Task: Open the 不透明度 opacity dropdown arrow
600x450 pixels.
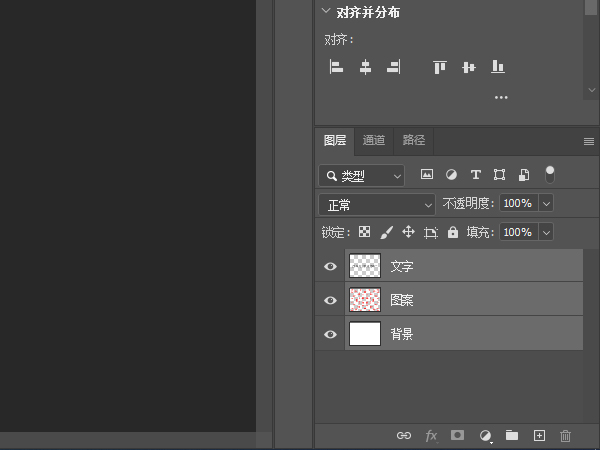Action: pyautogui.click(x=546, y=203)
